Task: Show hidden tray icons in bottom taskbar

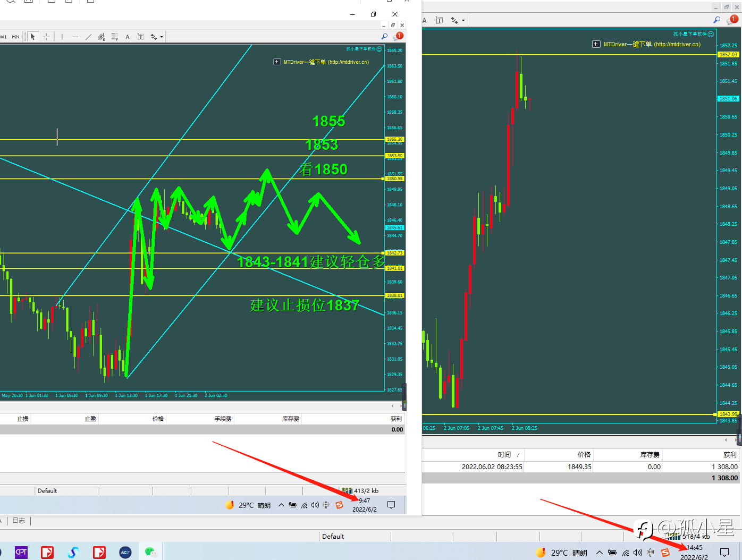Action: coord(599,553)
